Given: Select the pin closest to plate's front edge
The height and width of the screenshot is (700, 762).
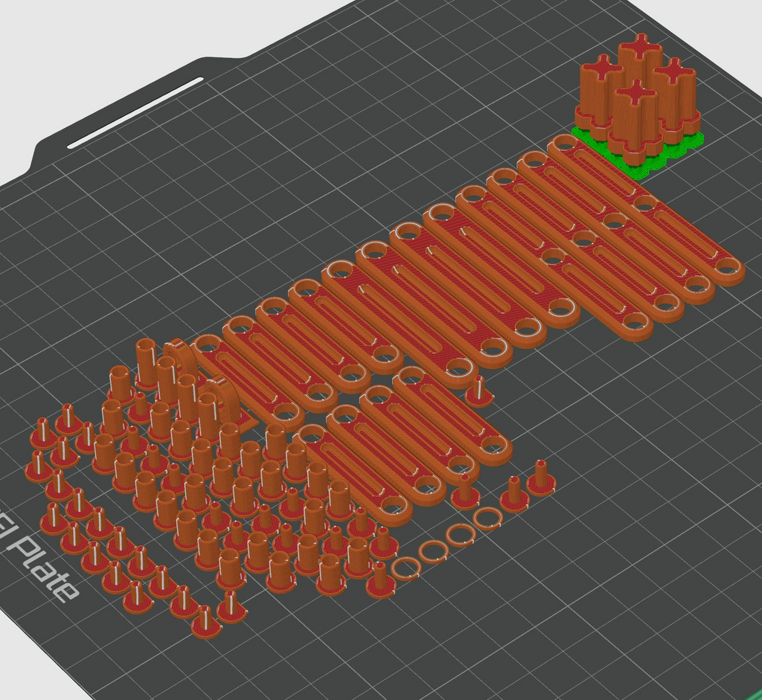Looking at the screenshot, I should pos(207,622).
